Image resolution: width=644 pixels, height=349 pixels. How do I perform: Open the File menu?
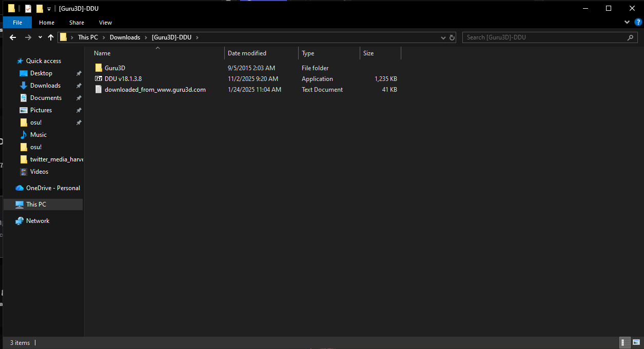click(x=17, y=23)
